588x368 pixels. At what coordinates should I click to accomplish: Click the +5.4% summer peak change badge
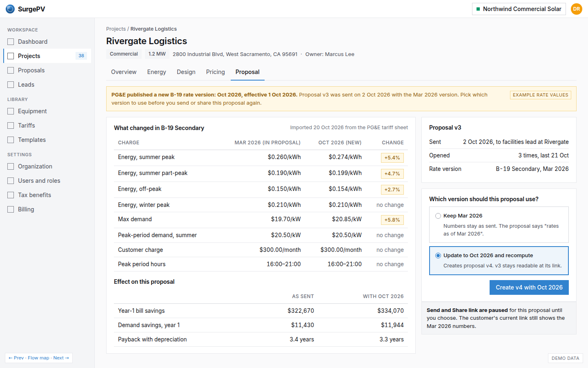[392, 158]
